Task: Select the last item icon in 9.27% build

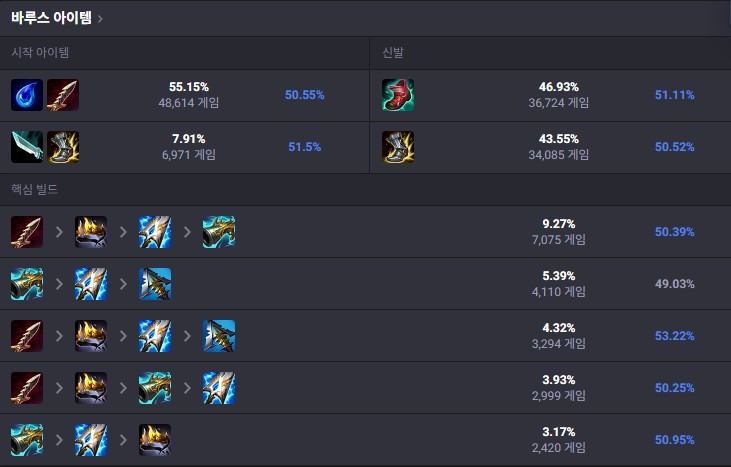Action: point(219,232)
